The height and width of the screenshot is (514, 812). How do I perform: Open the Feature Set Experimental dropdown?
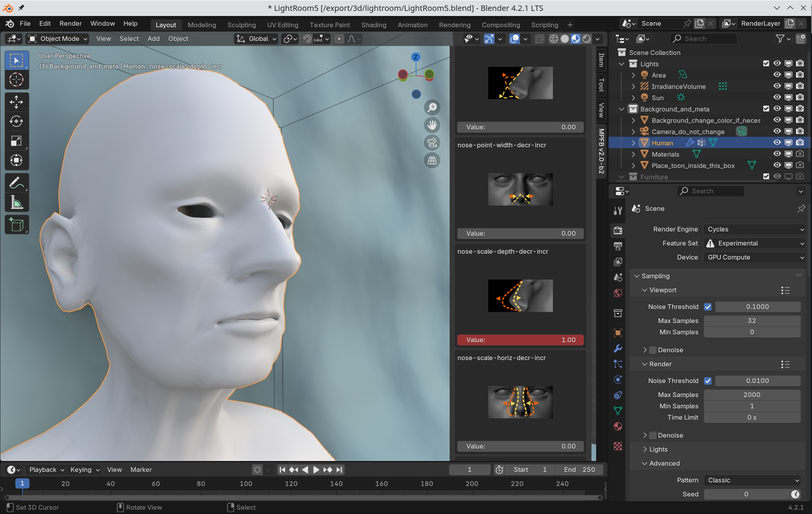(x=754, y=243)
